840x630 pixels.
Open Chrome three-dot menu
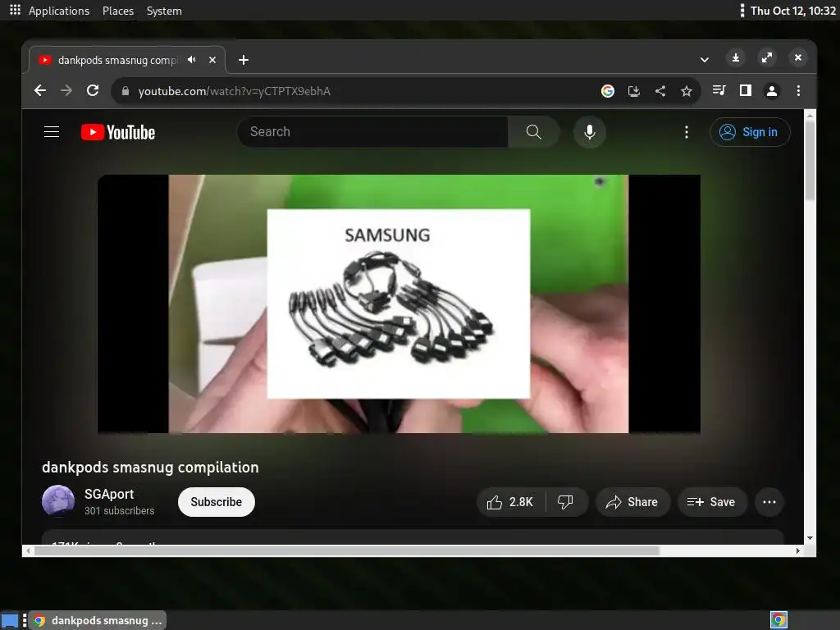click(x=798, y=90)
